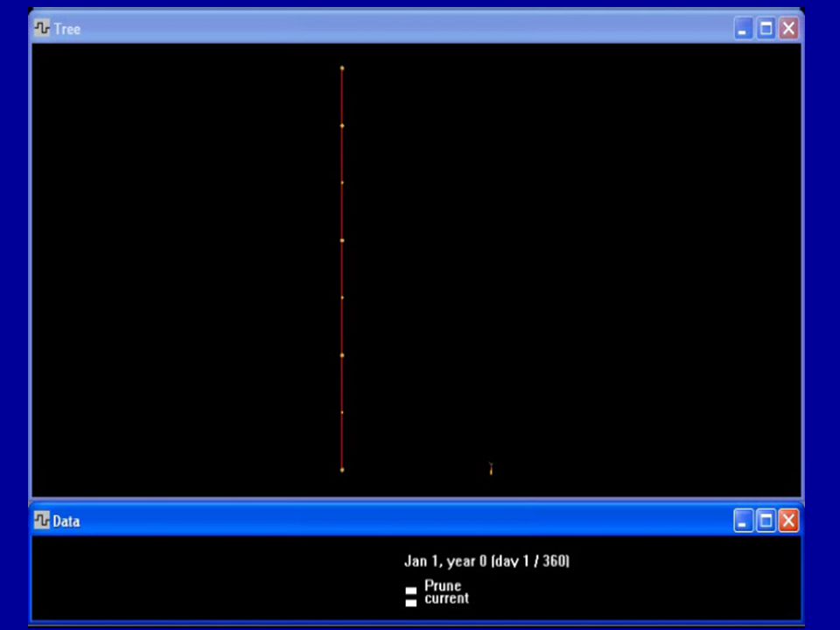This screenshot has height=630, width=840.
Task: Click the Tree window title bar icon
Action: tap(42, 28)
